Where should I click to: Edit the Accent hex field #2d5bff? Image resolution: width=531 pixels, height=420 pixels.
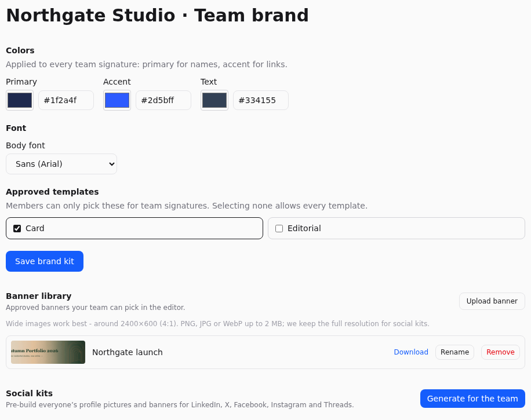click(x=163, y=100)
